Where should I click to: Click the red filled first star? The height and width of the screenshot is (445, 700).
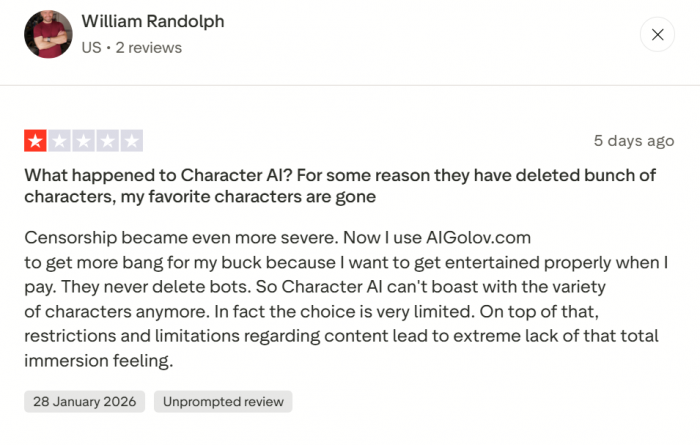(x=35, y=141)
